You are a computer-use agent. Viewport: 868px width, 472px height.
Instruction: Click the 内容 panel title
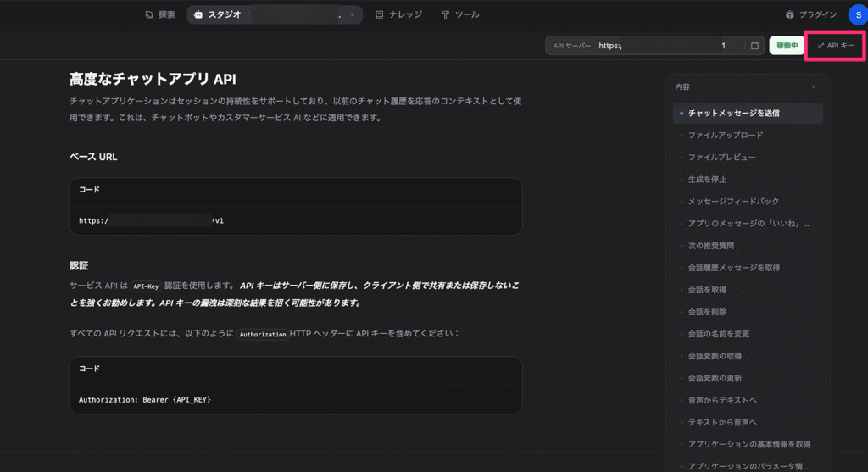pos(682,87)
